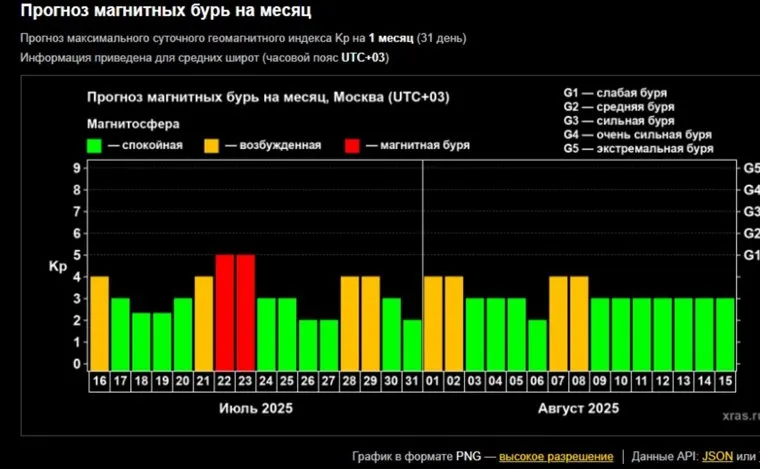Click the orange "возбужденная" legend swatch

213,145
